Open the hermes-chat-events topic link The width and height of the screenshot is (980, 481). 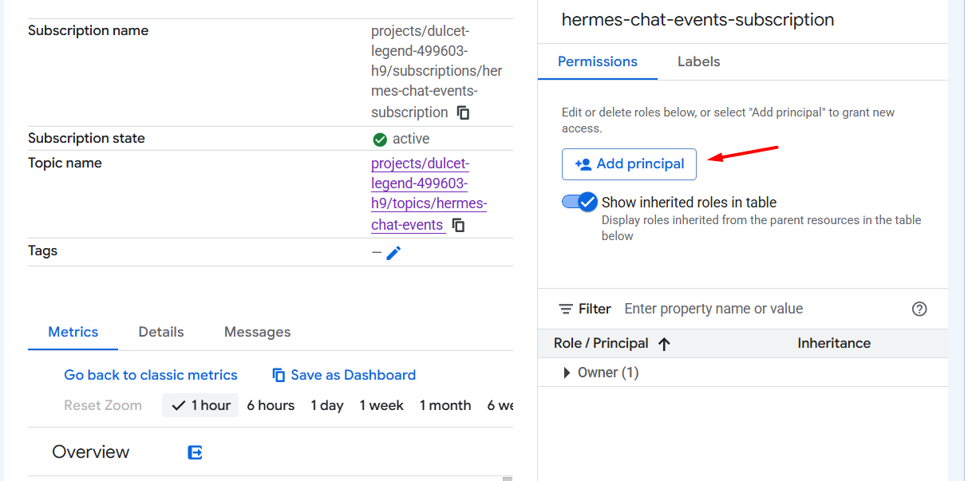[x=429, y=194]
